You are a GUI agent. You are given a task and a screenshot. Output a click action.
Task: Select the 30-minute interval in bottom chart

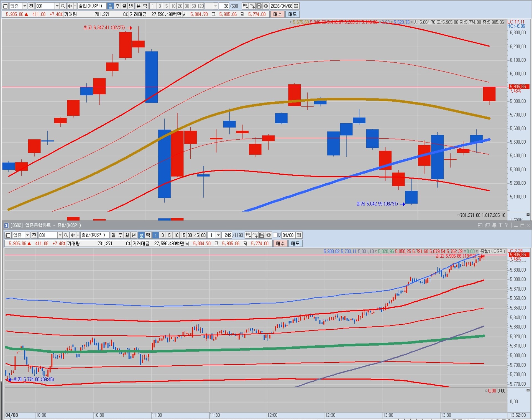[190, 235]
